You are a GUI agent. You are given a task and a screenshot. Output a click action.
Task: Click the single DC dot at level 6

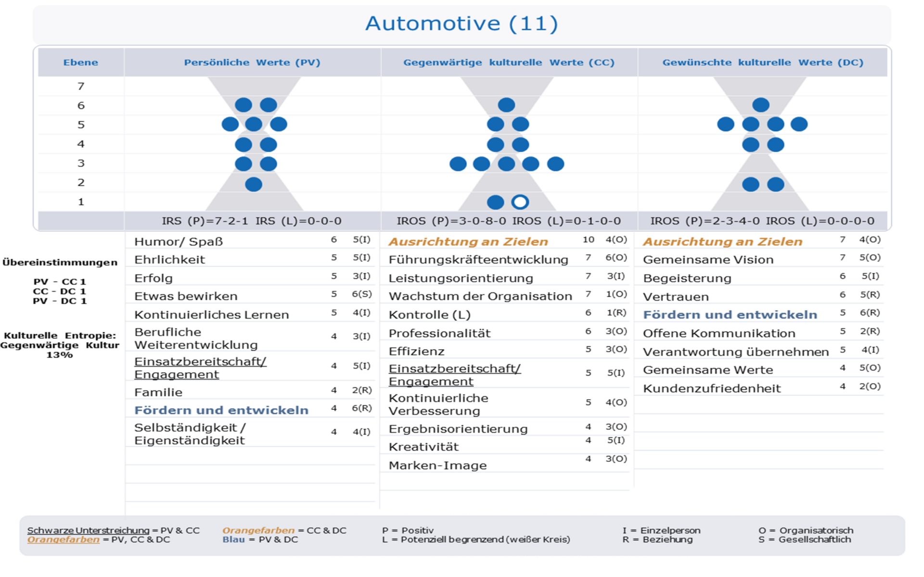tap(761, 105)
